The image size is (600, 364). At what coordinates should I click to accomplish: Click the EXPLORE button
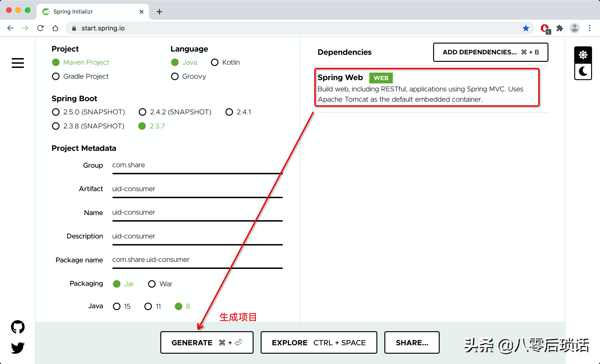point(319,342)
